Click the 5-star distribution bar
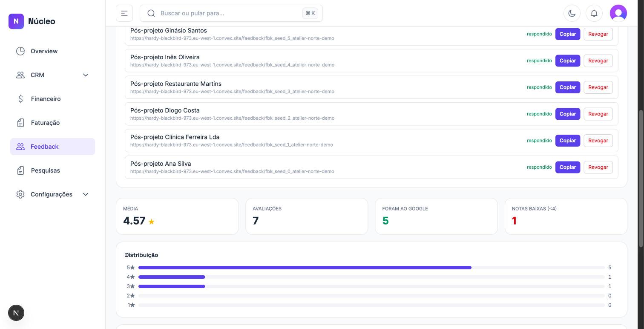 tap(371, 268)
